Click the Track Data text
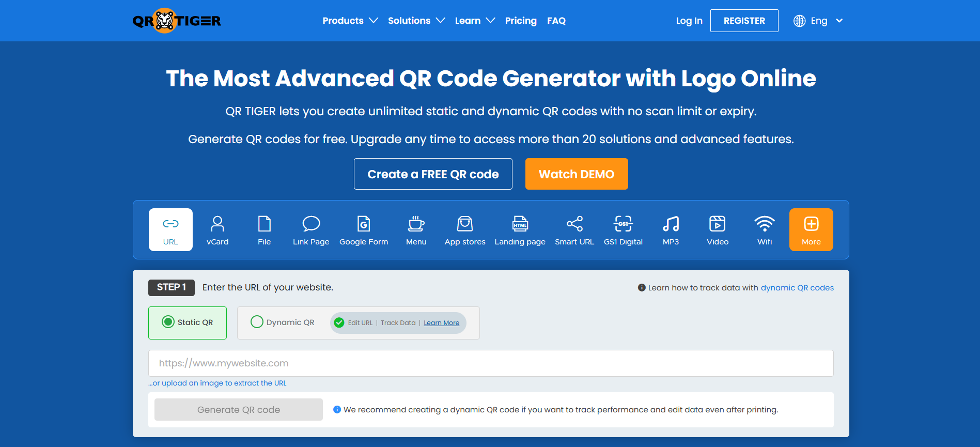980x447 pixels. tap(398, 323)
